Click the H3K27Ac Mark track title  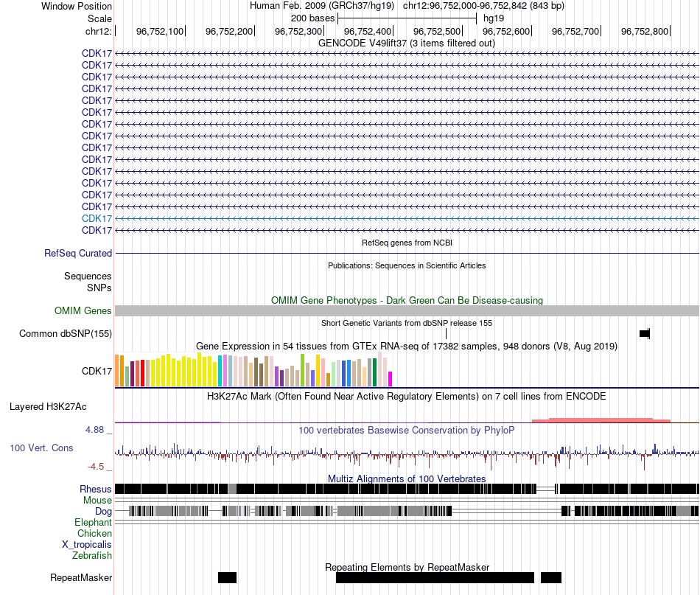tap(407, 397)
